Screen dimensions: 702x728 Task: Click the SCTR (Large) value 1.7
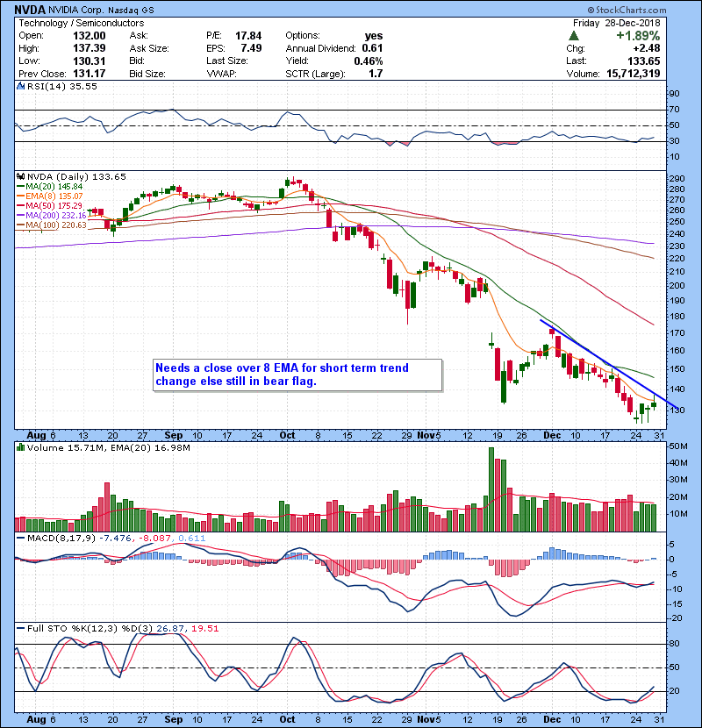(x=376, y=74)
